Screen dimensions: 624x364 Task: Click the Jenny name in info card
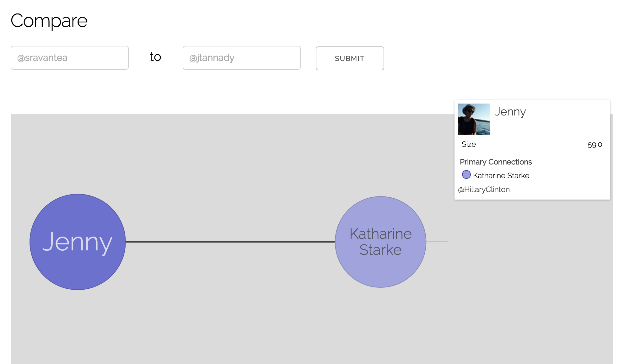point(510,112)
